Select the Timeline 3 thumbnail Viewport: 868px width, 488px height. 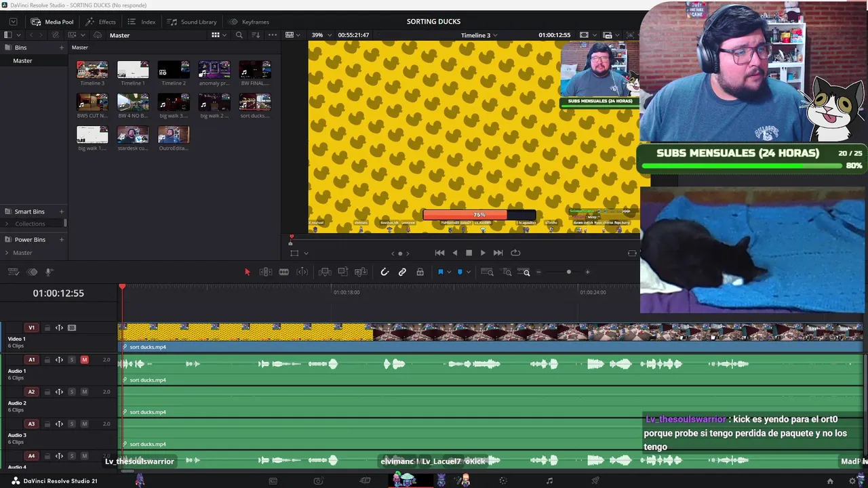[92, 70]
